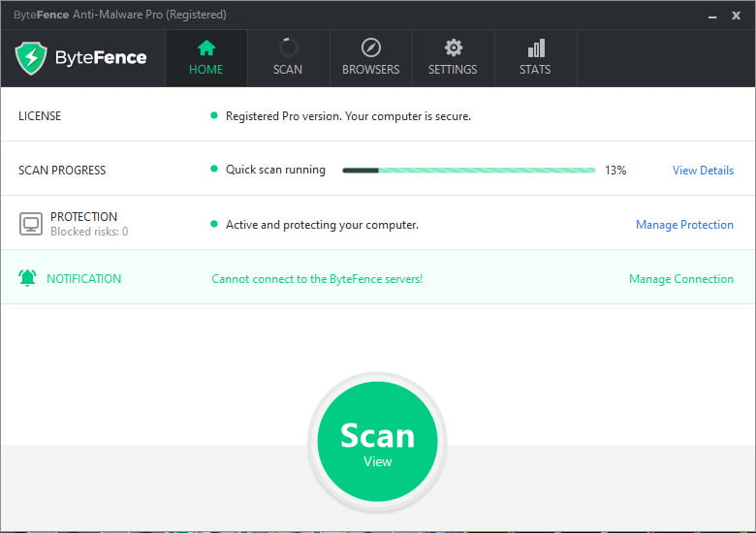The image size is (756, 533).
Task: Click the Protection monitor icon
Action: tap(31, 224)
